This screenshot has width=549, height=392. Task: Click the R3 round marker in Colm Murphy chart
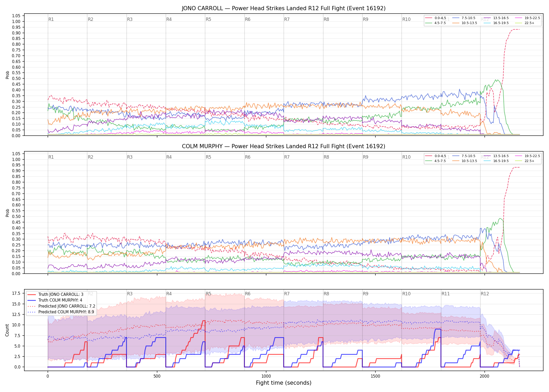tap(130, 157)
